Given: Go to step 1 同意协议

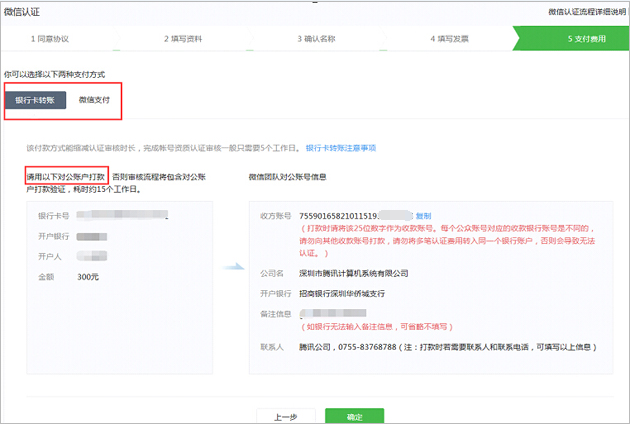Looking at the screenshot, I should (50, 39).
